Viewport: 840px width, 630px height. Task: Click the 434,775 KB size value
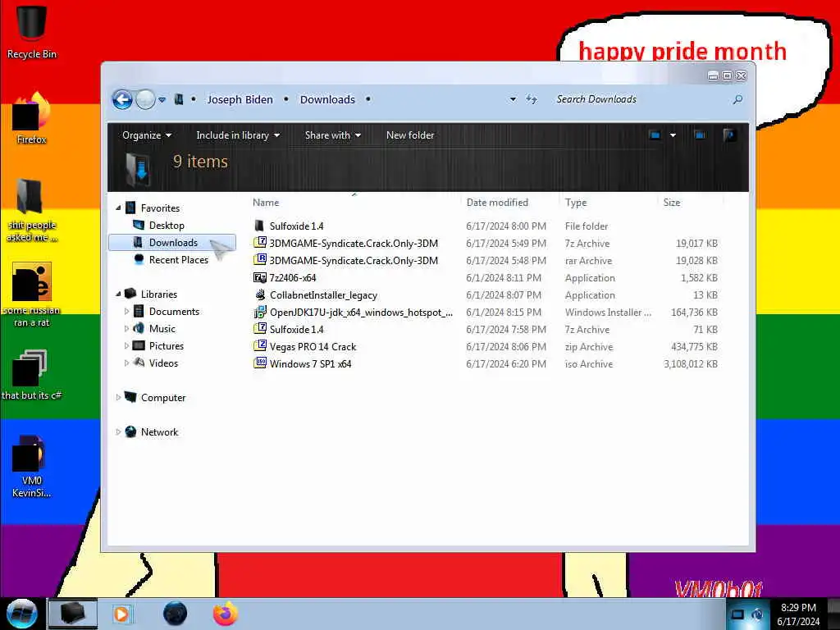(694, 347)
